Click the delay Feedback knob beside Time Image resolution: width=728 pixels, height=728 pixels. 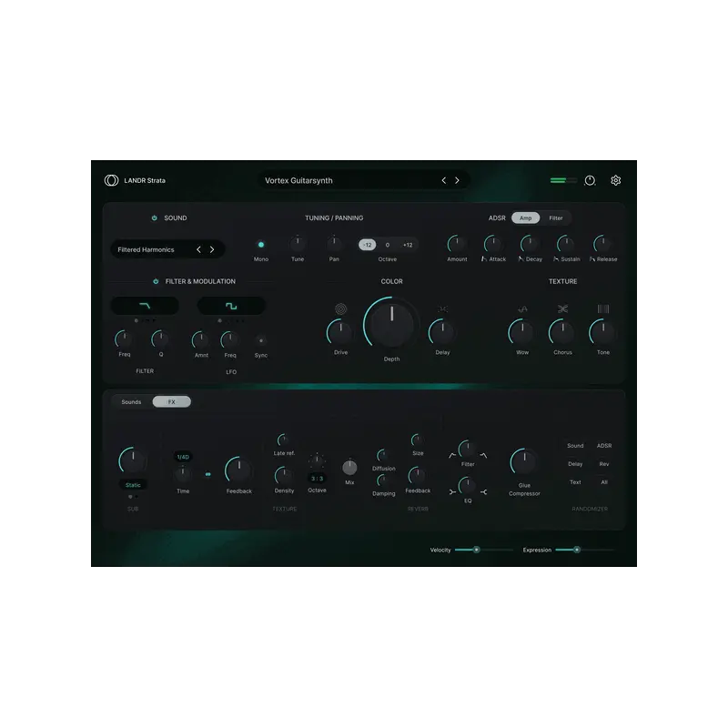coord(238,470)
